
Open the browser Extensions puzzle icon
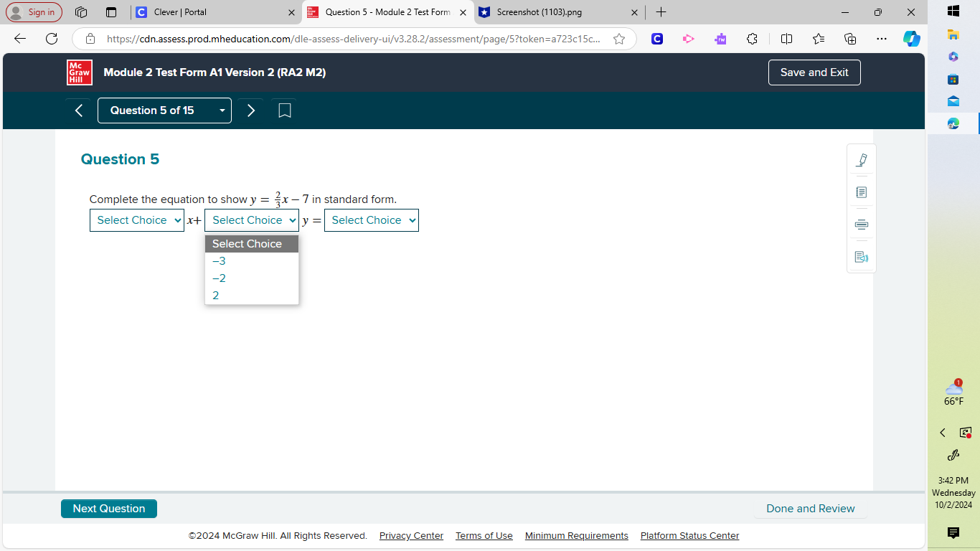pos(752,39)
